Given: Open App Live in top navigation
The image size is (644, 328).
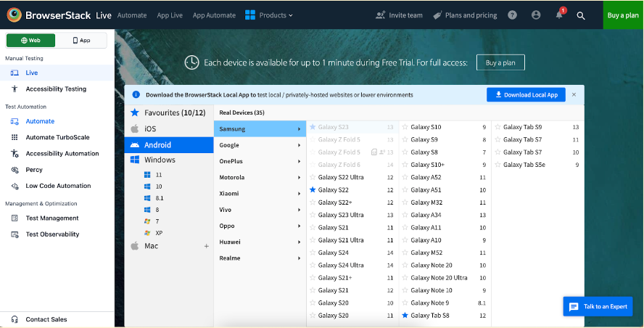Looking at the screenshot, I should coord(170,15).
